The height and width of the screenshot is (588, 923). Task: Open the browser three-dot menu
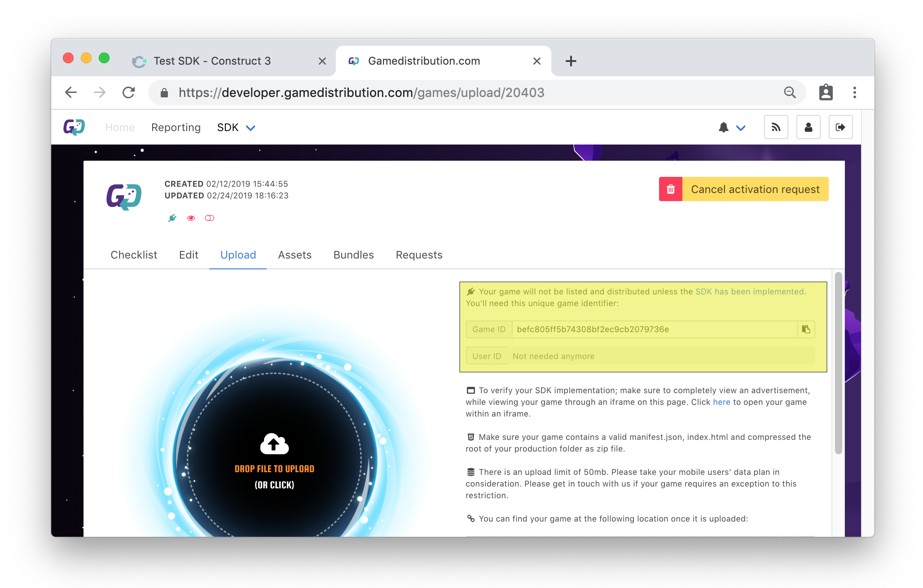coord(854,92)
